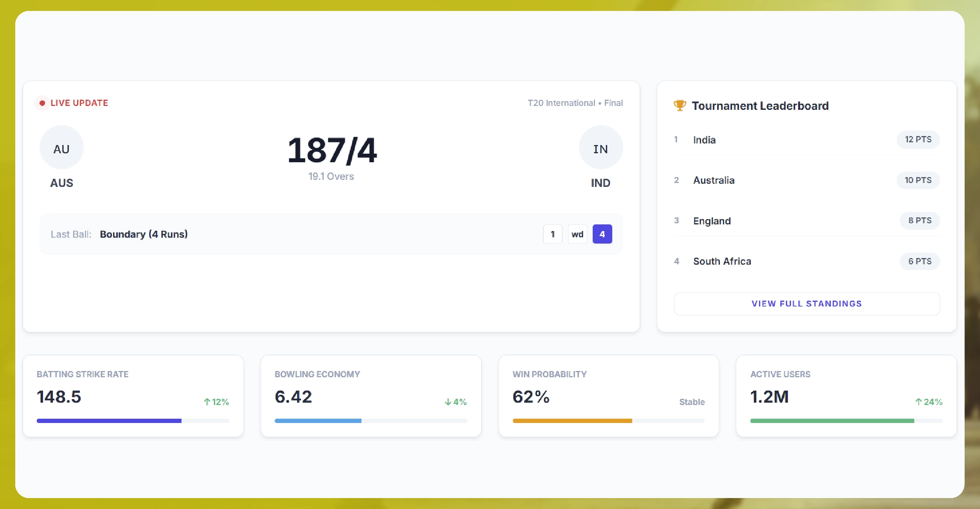
Task: Click the Stable status label
Action: (x=692, y=401)
